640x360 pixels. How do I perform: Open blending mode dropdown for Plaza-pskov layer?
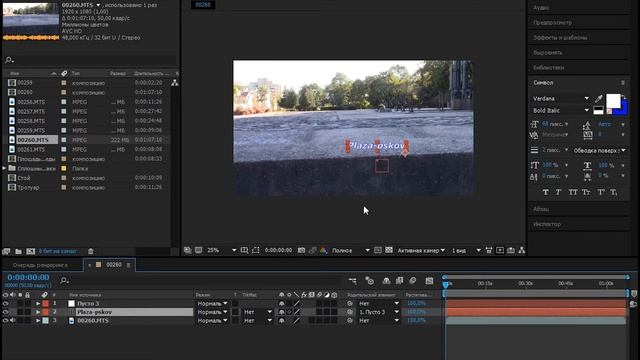point(212,312)
